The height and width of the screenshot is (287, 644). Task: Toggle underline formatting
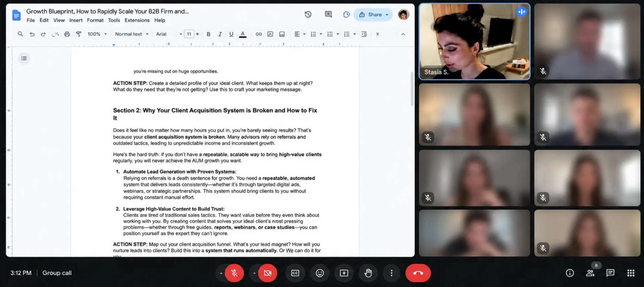(x=231, y=34)
